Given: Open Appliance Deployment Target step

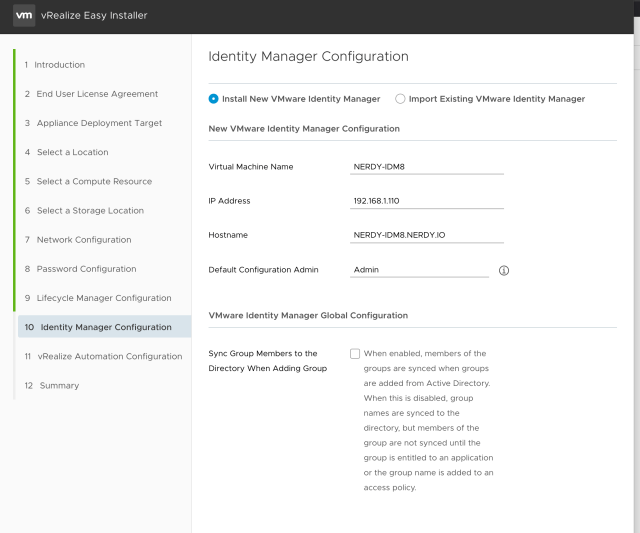Looking at the screenshot, I should pyautogui.click(x=98, y=123).
